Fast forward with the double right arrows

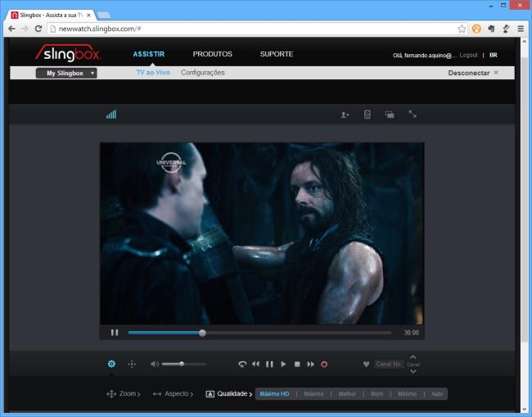point(310,364)
